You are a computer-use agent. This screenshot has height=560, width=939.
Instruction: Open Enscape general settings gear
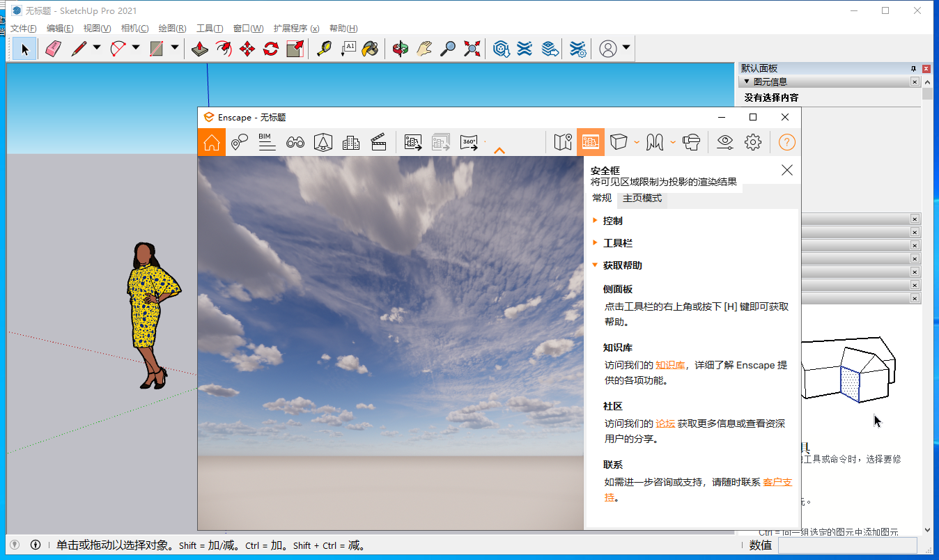753,142
